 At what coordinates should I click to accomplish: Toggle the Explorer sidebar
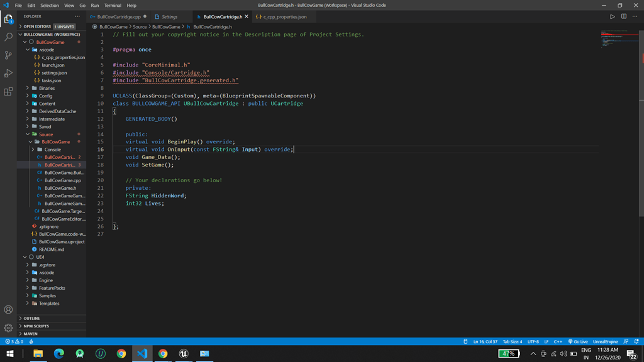pyautogui.click(x=8, y=19)
